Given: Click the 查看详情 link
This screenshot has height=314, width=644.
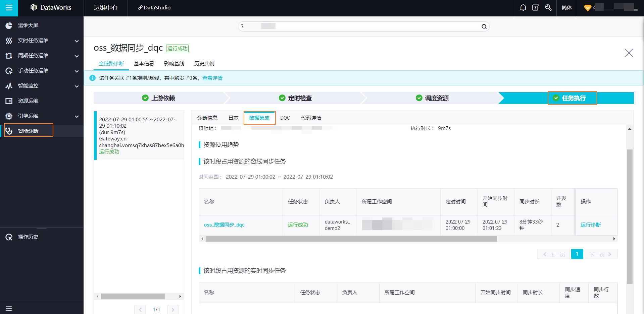Looking at the screenshot, I should pyautogui.click(x=212, y=78).
